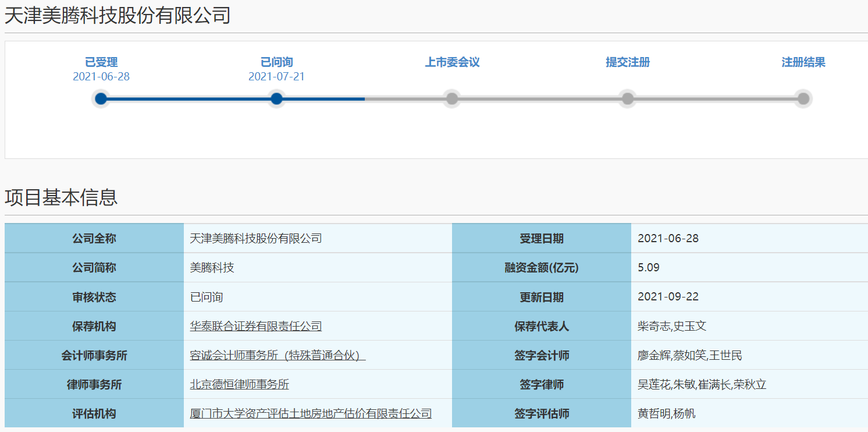Select the 已问询 stage label

[x=277, y=62]
